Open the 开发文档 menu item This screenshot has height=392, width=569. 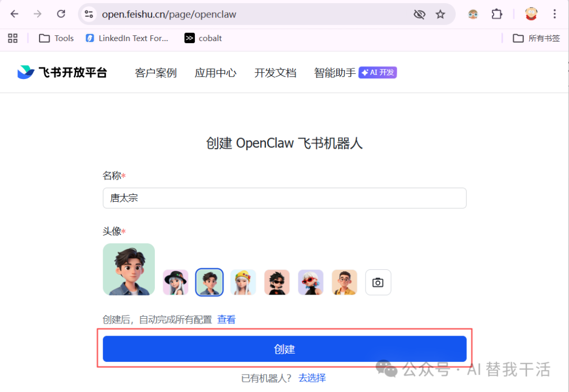point(276,73)
